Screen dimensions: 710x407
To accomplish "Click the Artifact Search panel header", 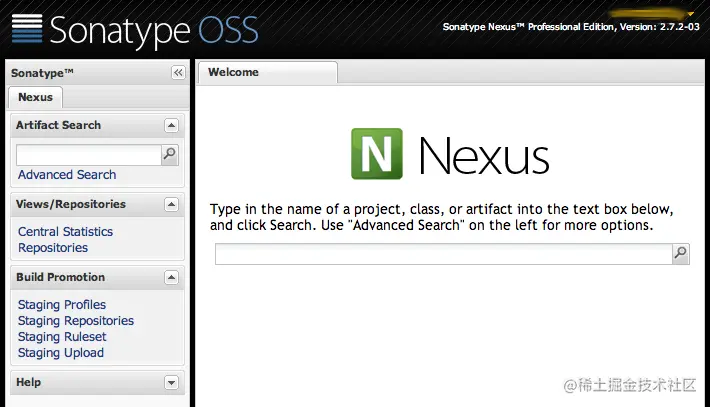I will click(x=97, y=125).
